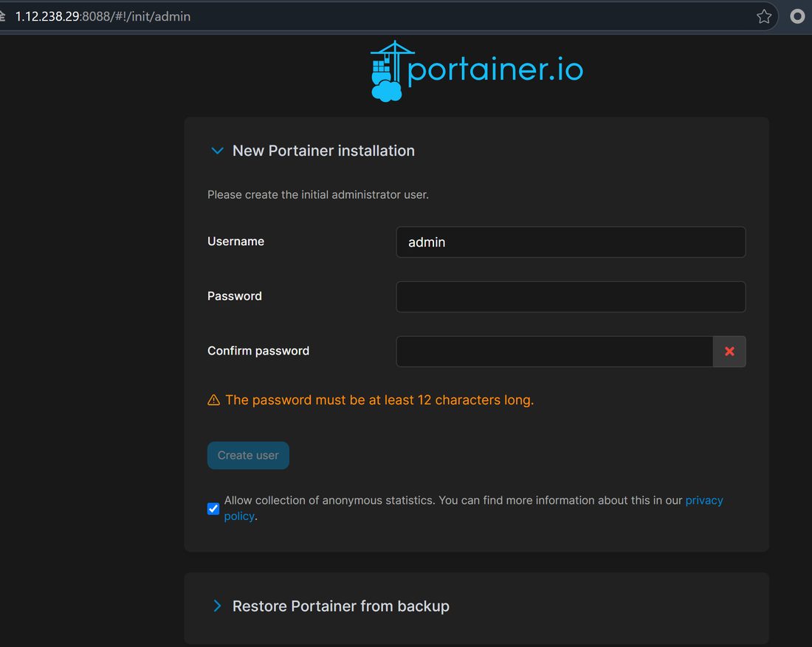Bookmark this page with the star icon
812x647 pixels.
[x=764, y=16]
